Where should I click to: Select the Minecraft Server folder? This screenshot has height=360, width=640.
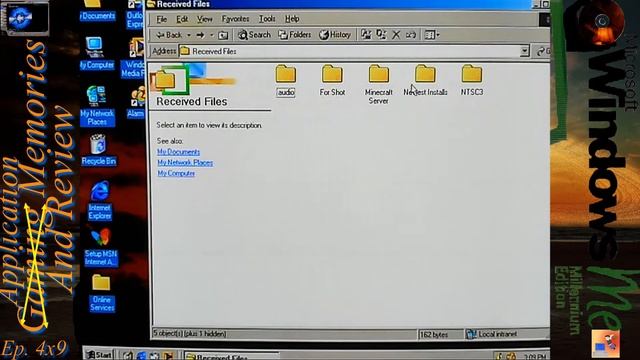pyautogui.click(x=378, y=84)
